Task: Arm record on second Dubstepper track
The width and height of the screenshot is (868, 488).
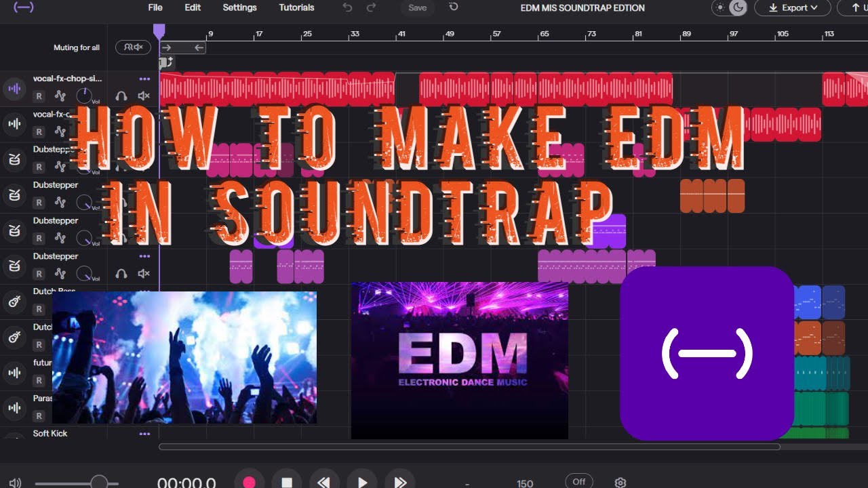Action: (x=39, y=202)
